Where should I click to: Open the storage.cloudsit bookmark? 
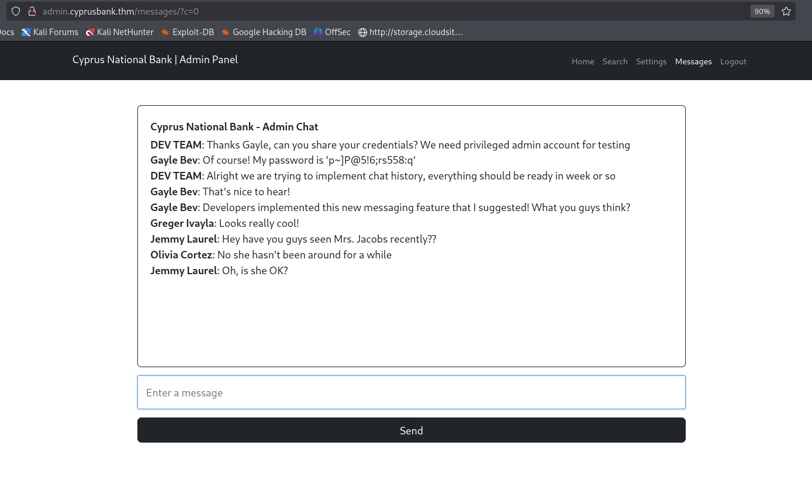click(x=410, y=32)
